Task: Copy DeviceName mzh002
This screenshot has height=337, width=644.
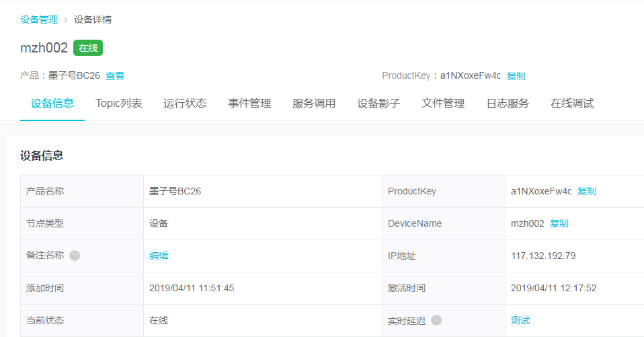Action: (x=559, y=223)
